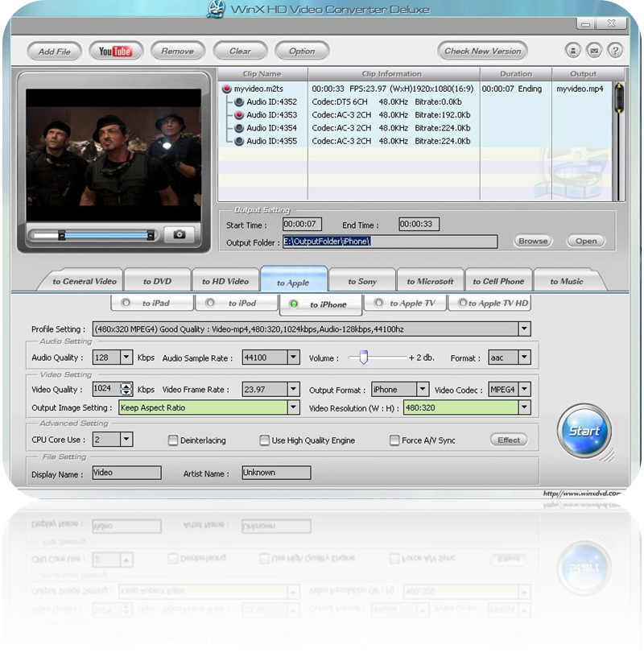Click the Volume slider handle

click(x=363, y=357)
